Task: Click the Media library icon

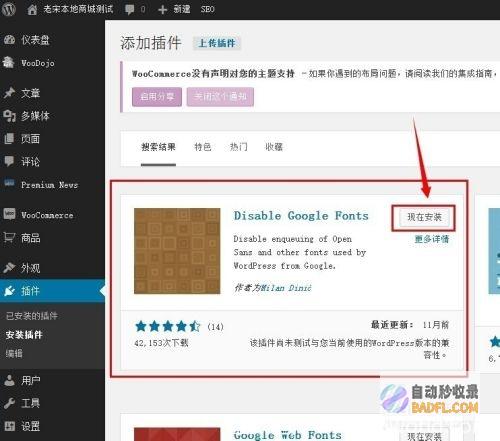Action: point(9,116)
